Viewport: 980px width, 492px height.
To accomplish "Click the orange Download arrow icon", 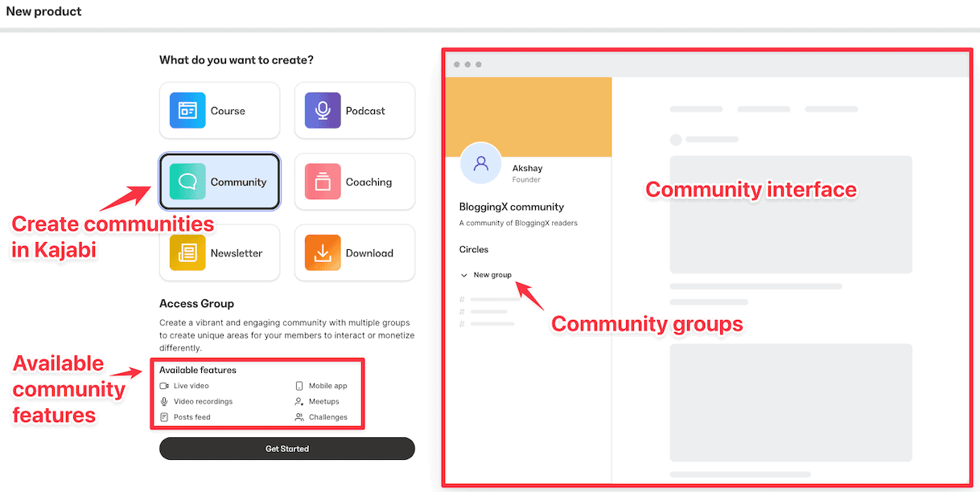I will tap(321, 252).
